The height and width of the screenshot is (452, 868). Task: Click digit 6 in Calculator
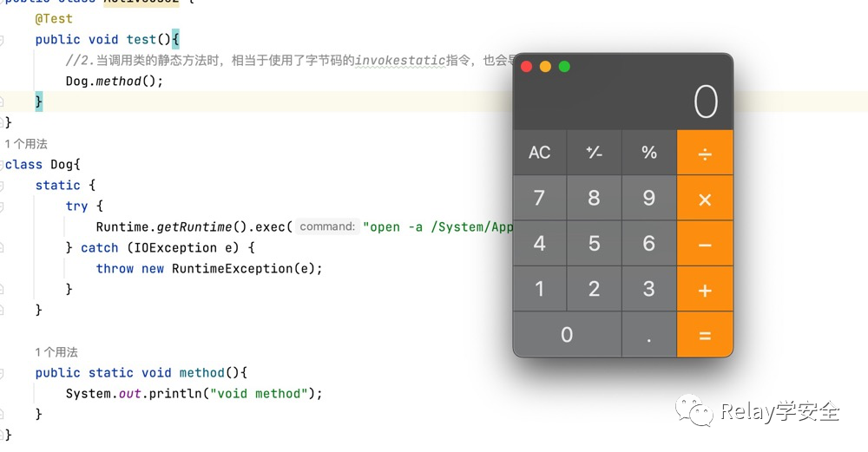click(648, 244)
